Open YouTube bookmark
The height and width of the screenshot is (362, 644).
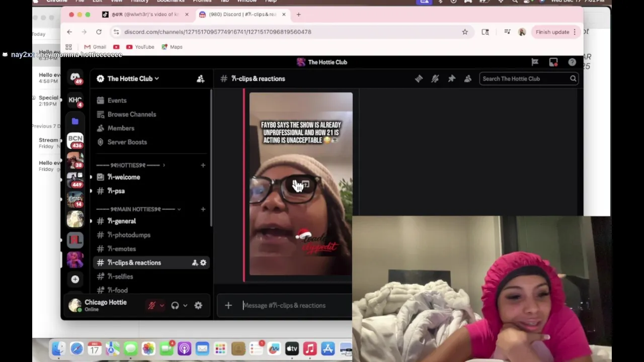pyautogui.click(x=140, y=47)
